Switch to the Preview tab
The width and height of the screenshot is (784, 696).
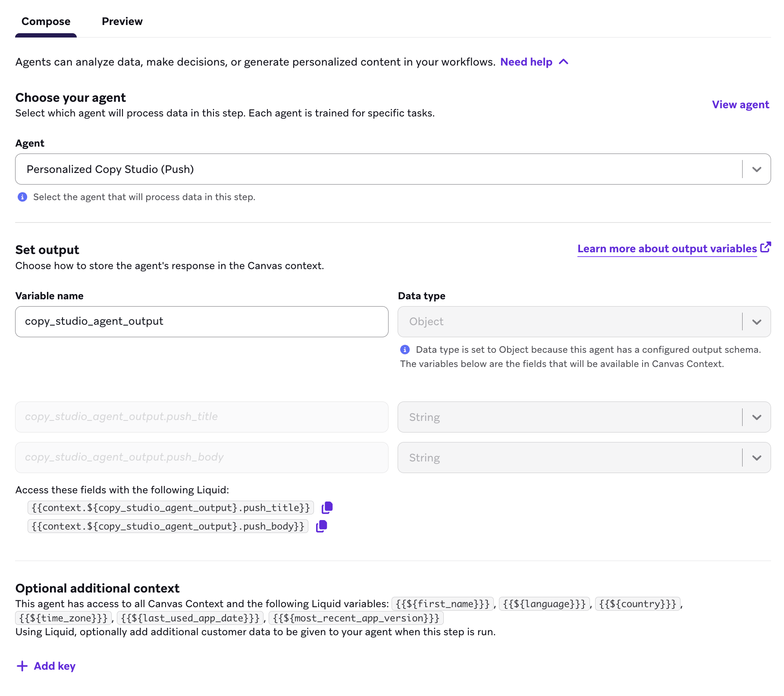click(122, 21)
